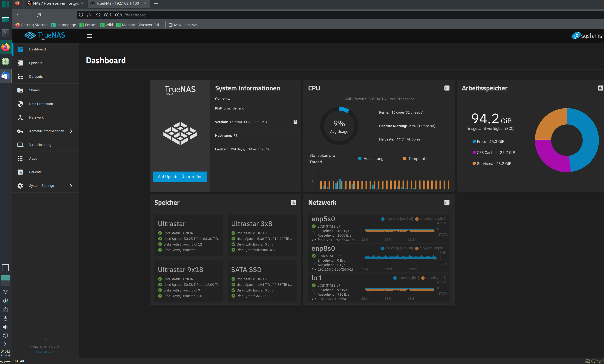The height and width of the screenshot is (364, 604).
Task: Open Speicher widget reports icon
Action: (293, 202)
